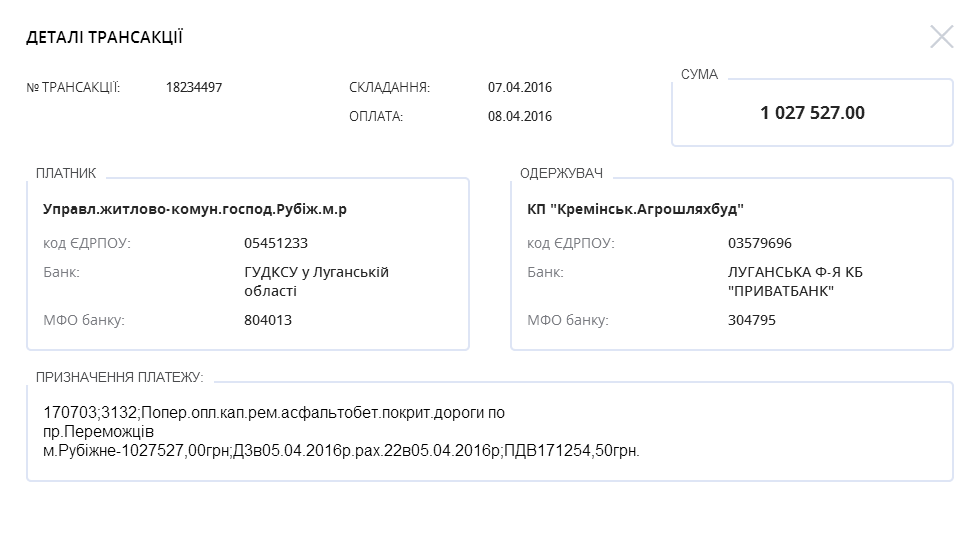This screenshot has height=537, width=979.
Task: Click recipient name КП "Кремінськ.Агрошляхбуд"
Action: point(636,210)
